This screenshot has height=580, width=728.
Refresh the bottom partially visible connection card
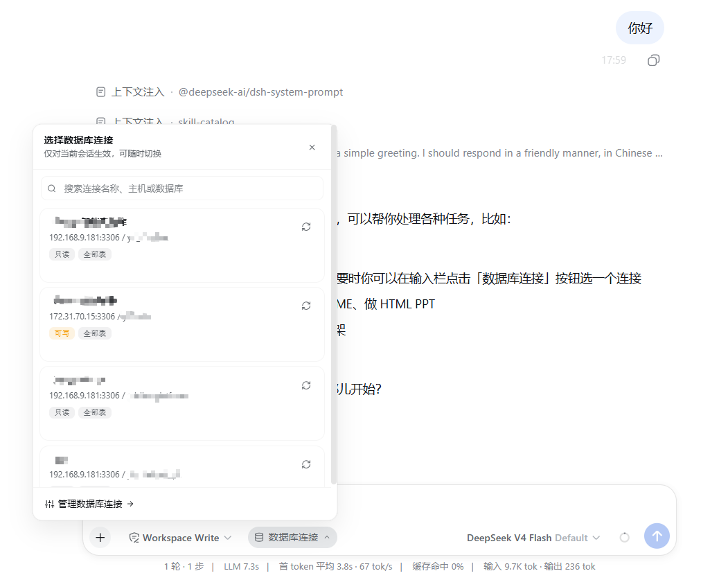(306, 464)
